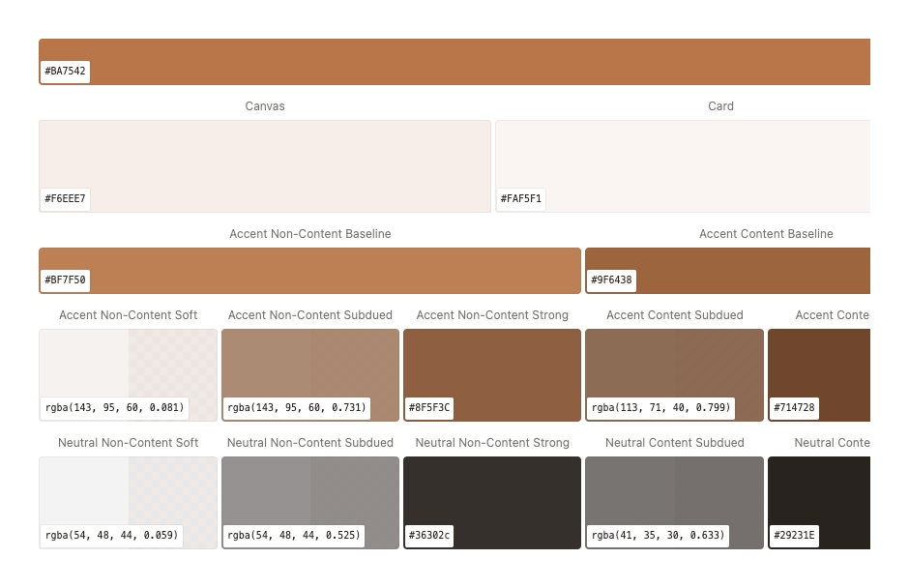This screenshot has height=588, width=909.
Task: Click the #BF7F50 color code label
Action: click(x=65, y=280)
